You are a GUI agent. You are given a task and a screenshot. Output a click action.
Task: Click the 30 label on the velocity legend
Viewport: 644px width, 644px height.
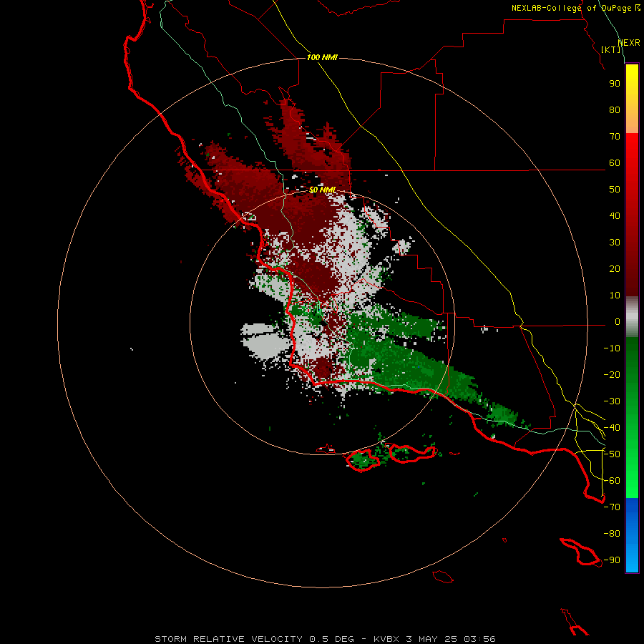[x=615, y=243]
